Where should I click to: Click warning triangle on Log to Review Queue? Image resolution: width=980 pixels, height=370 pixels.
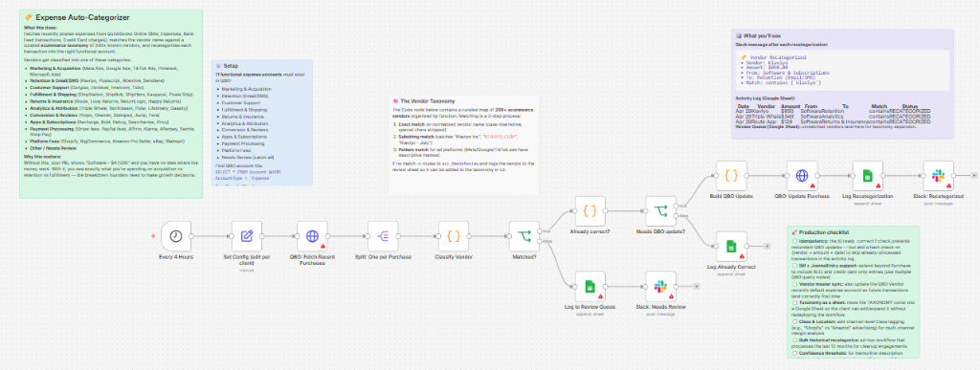(x=601, y=295)
